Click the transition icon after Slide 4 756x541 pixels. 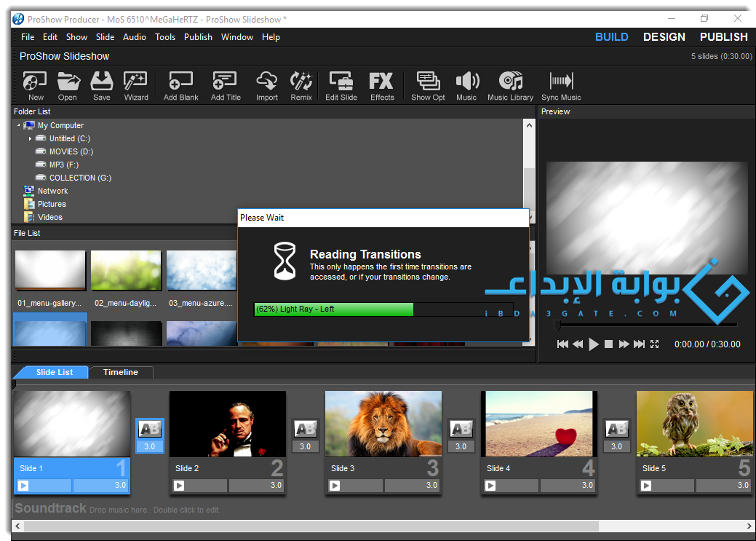[617, 429]
